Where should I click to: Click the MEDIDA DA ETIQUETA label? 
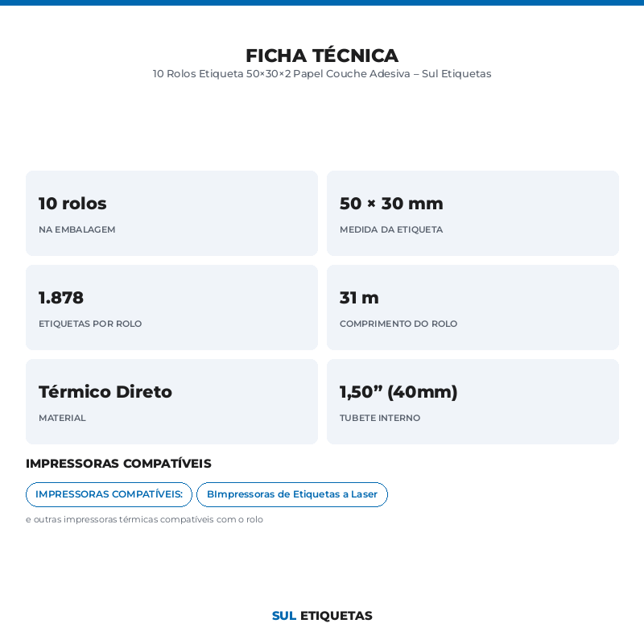[391, 229]
